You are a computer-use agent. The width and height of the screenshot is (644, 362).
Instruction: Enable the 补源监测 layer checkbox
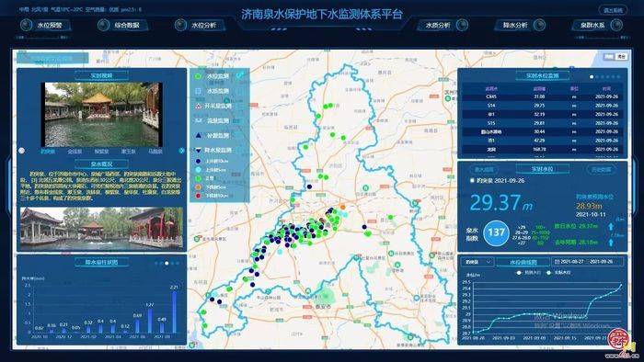(240, 135)
